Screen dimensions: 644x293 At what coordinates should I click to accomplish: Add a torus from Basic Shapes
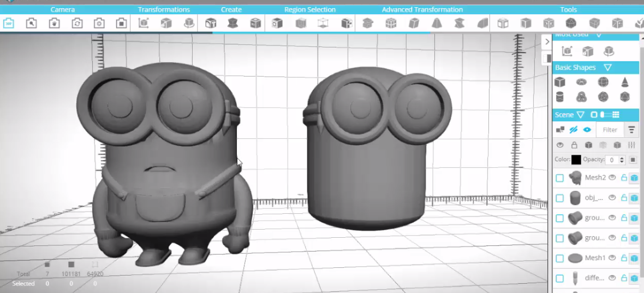(581, 82)
